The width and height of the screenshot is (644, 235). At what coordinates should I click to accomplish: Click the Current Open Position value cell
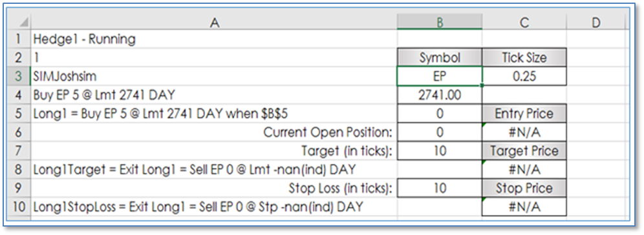click(440, 132)
